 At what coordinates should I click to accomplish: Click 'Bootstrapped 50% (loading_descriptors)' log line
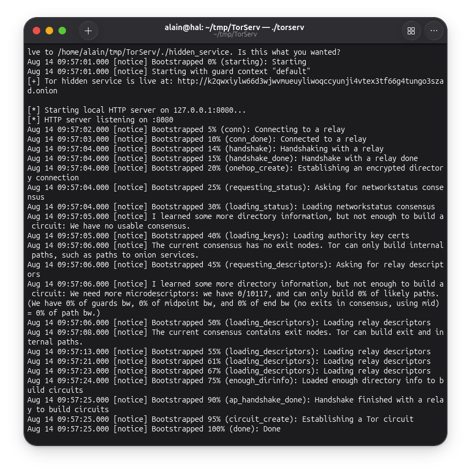(229, 323)
